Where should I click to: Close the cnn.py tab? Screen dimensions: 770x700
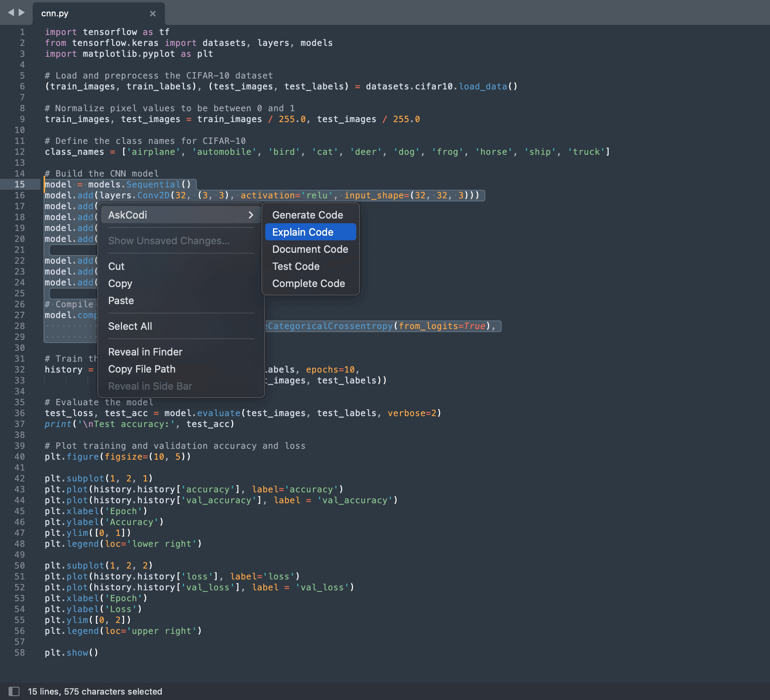(x=153, y=14)
